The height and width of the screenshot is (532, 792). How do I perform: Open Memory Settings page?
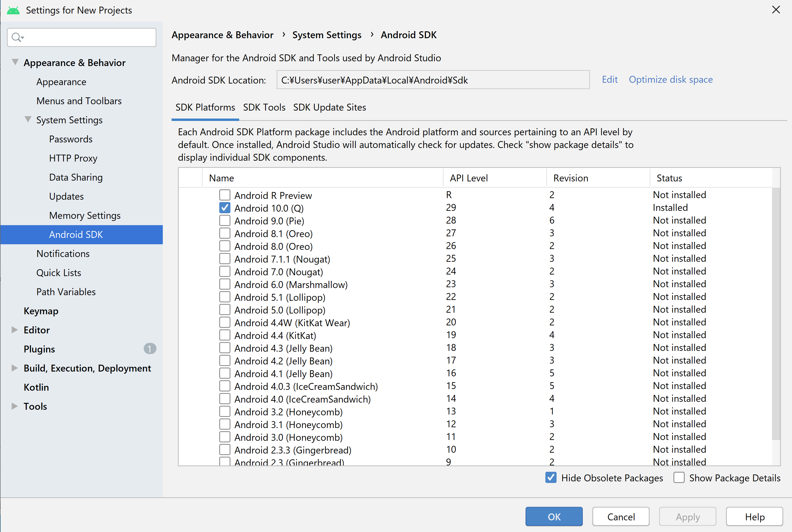click(x=85, y=215)
